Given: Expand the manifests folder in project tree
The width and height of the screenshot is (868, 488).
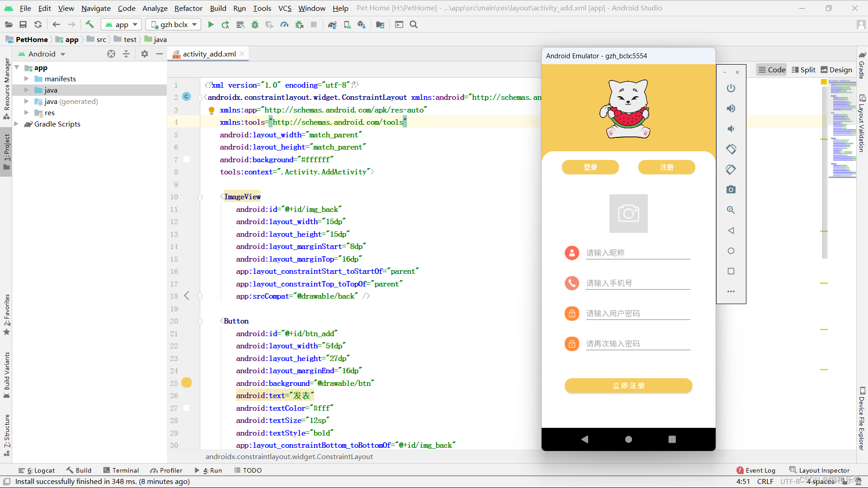Looking at the screenshot, I should 27,79.
